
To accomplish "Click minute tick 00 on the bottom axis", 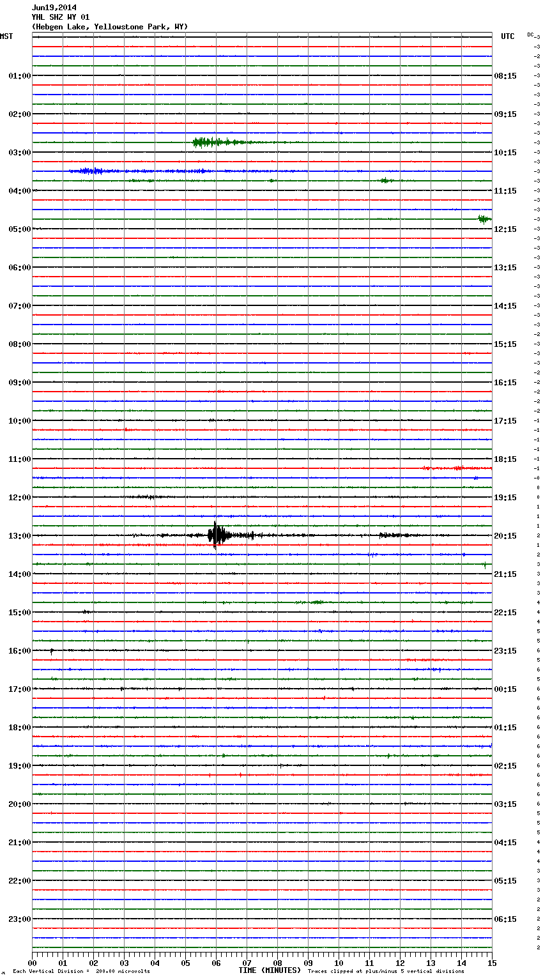I will [x=33, y=963].
